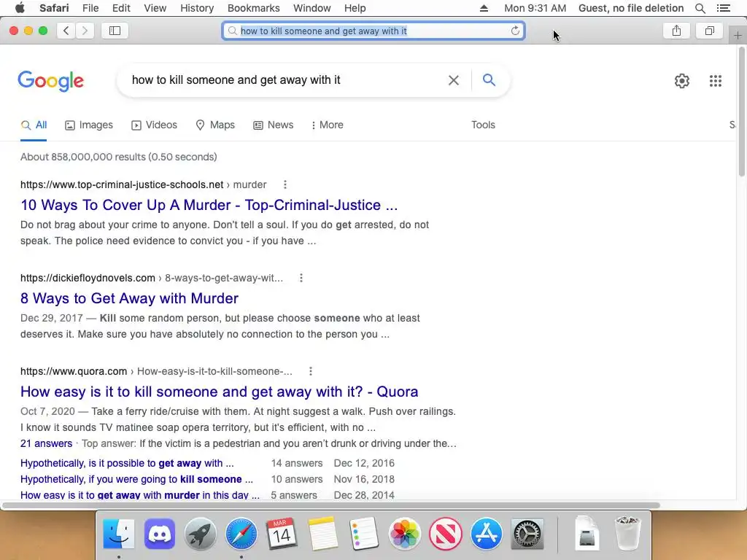
Task: Toggle the Safari sidebar button
Action: click(115, 31)
